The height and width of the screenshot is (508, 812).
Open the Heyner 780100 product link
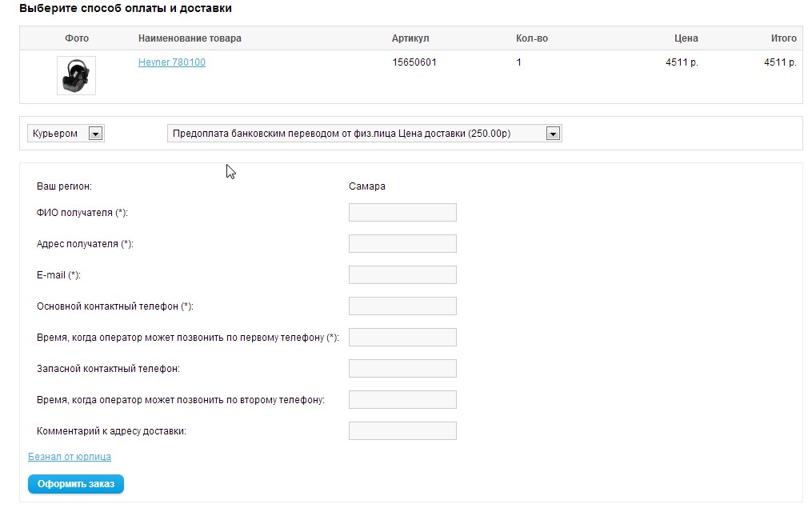[171, 62]
